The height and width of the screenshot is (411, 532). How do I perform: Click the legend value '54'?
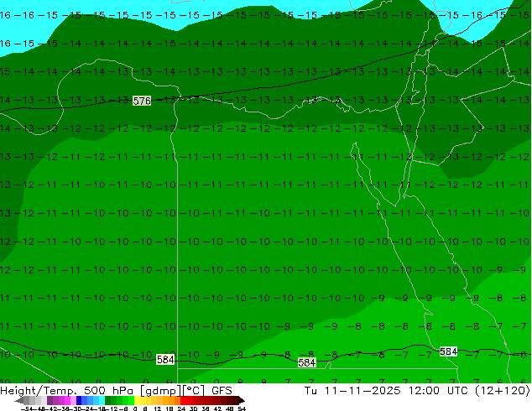[242, 409]
